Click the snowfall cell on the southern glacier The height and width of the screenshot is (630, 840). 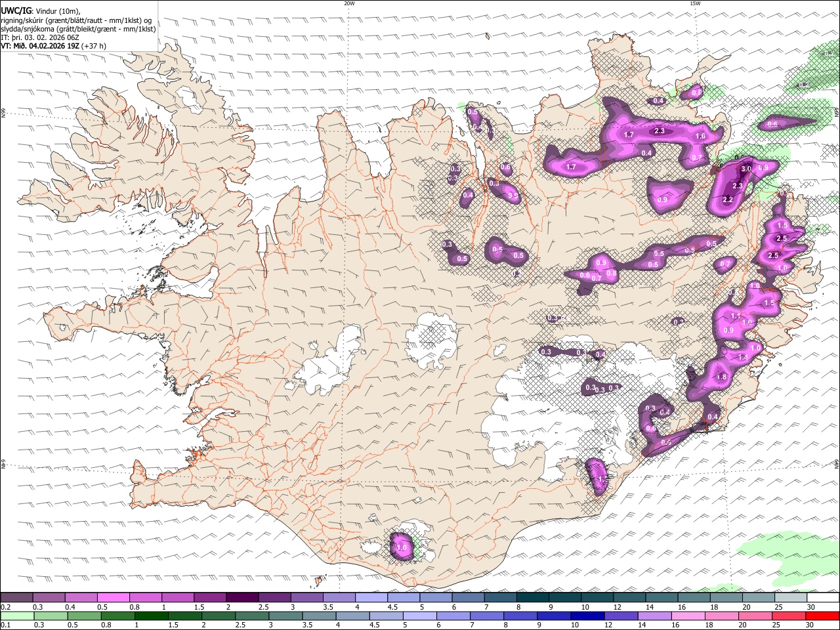point(402,547)
